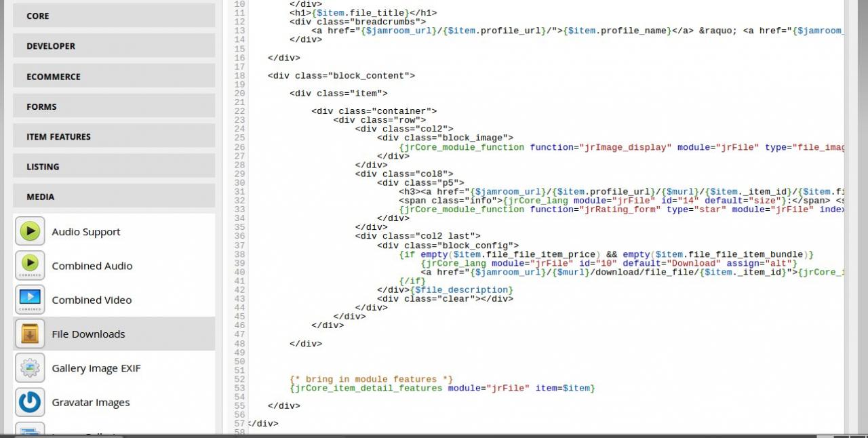Expand the FORMS category
Screen dimensions: 868x438
114,106
